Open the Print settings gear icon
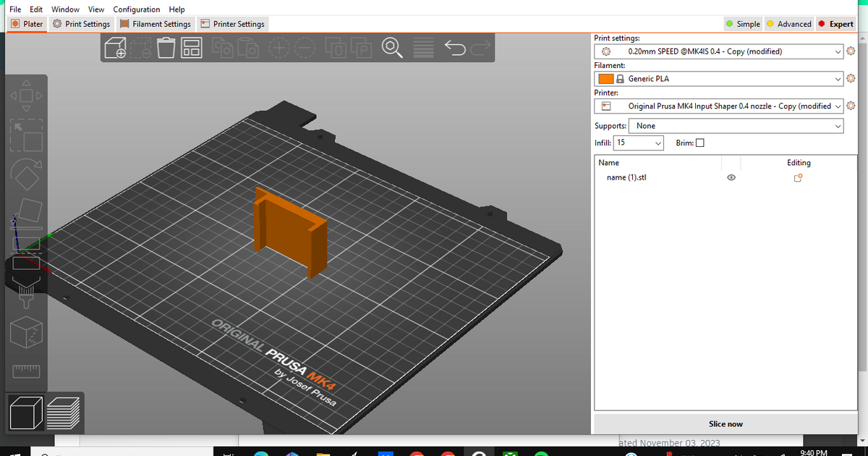Image resolution: width=868 pixels, height=456 pixels. tap(851, 51)
